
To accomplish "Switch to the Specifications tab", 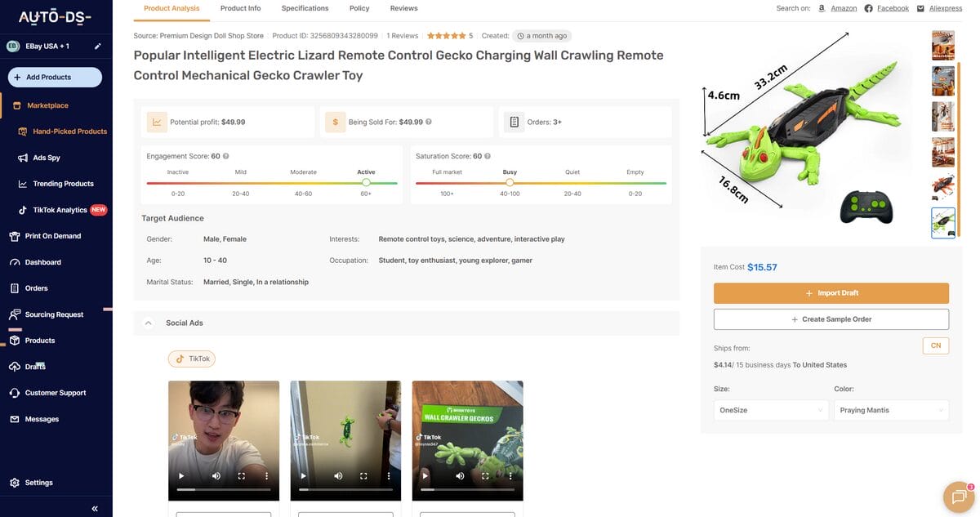I will coord(305,7).
